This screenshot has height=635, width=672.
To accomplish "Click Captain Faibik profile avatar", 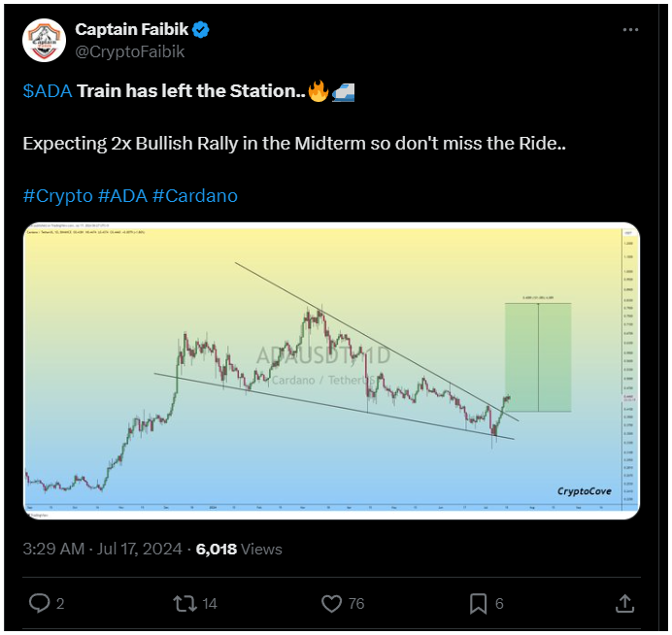I will point(44,42).
